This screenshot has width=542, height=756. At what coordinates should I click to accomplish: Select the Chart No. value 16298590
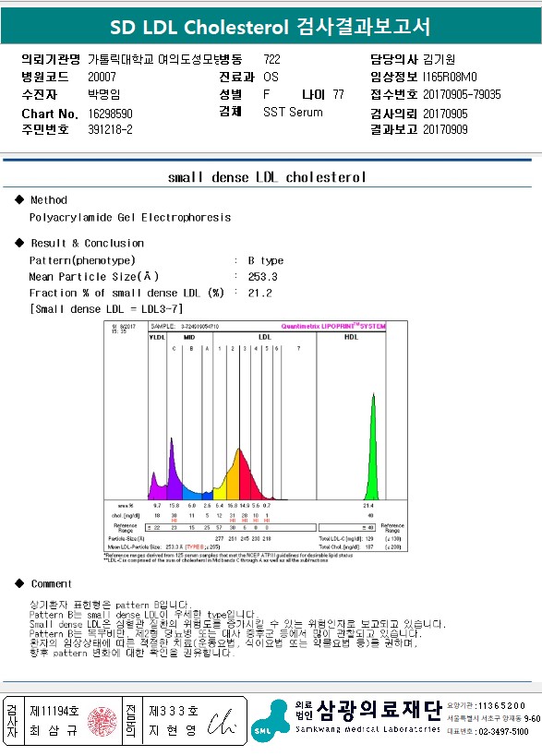pos(110,114)
